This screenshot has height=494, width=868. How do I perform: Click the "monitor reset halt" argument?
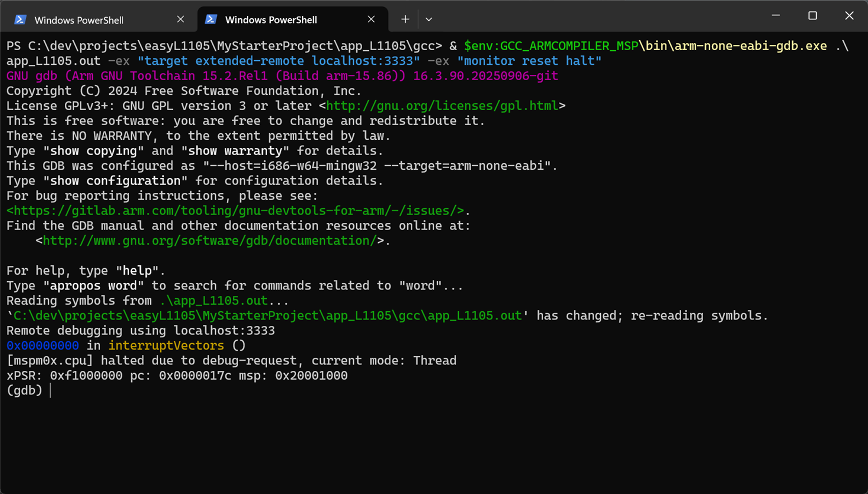[529, 61]
